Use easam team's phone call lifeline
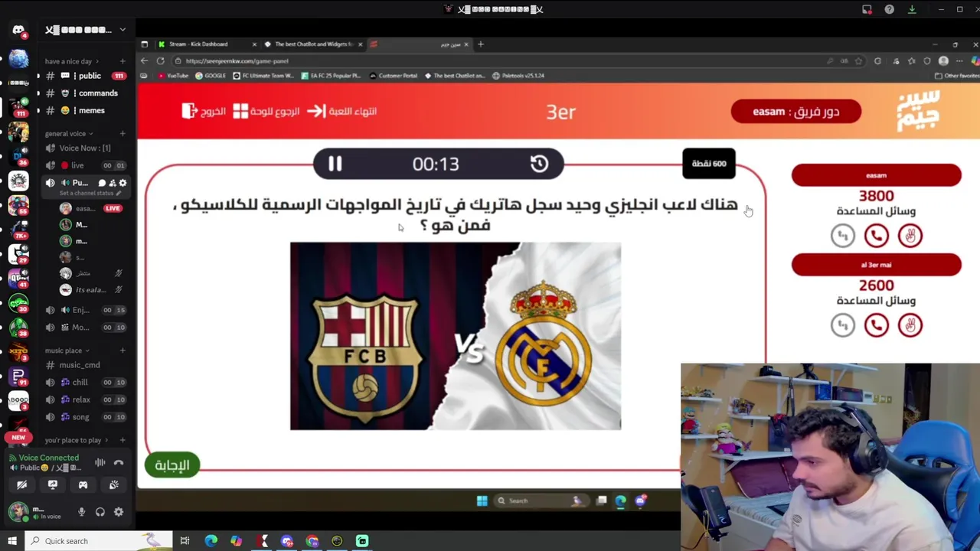This screenshot has width=980, height=551. tap(876, 236)
